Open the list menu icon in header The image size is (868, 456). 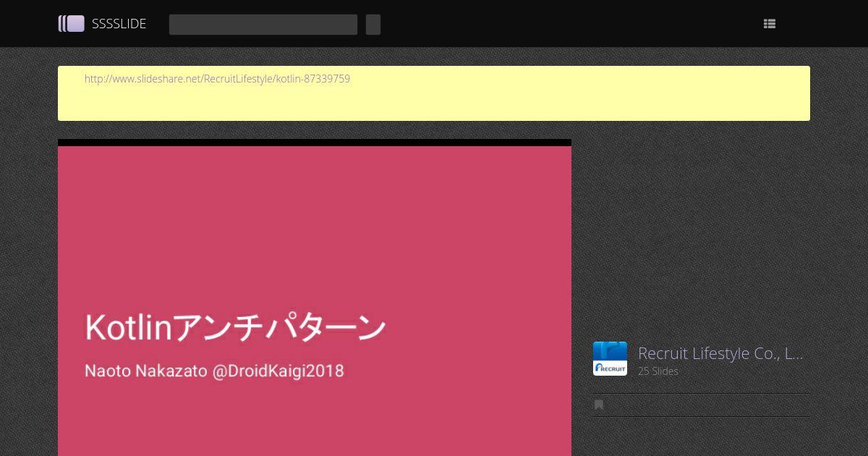(770, 24)
